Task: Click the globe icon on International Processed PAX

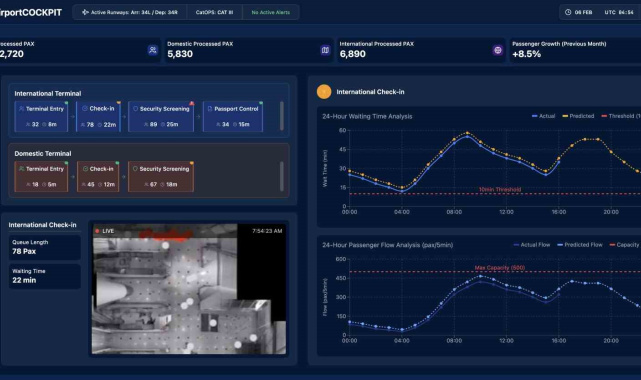Action: (x=498, y=50)
